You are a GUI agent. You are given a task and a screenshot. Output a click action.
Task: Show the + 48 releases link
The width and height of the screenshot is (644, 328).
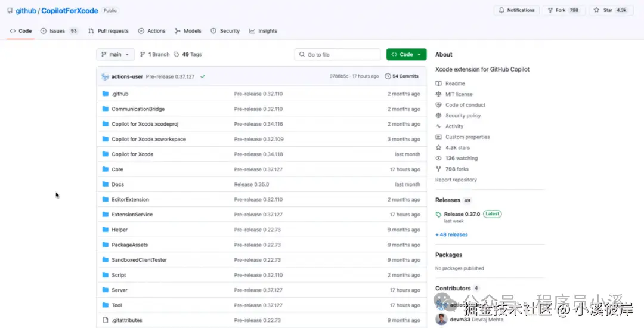pyautogui.click(x=451, y=234)
